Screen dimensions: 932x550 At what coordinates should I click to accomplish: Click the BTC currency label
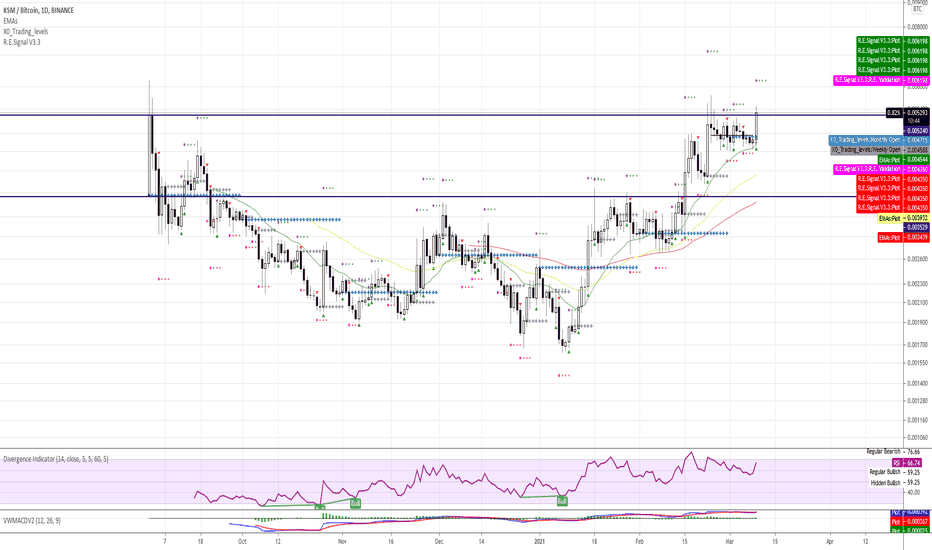pyautogui.click(x=917, y=9)
